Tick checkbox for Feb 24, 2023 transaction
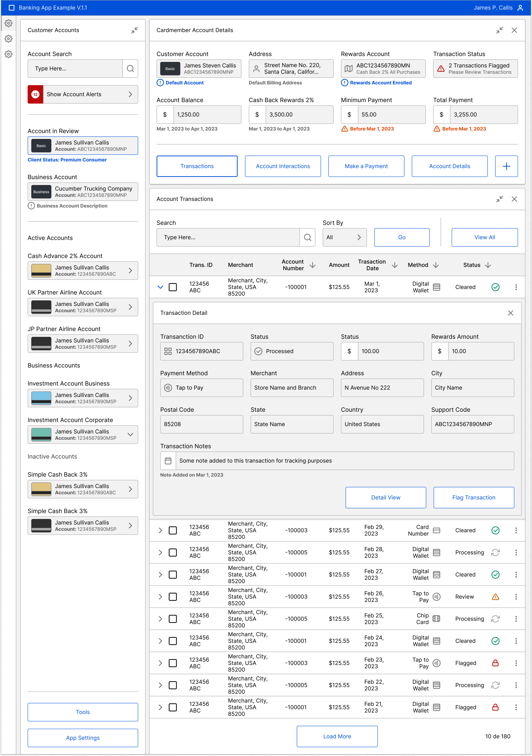This screenshot has height=756, width=532. point(173,641)
